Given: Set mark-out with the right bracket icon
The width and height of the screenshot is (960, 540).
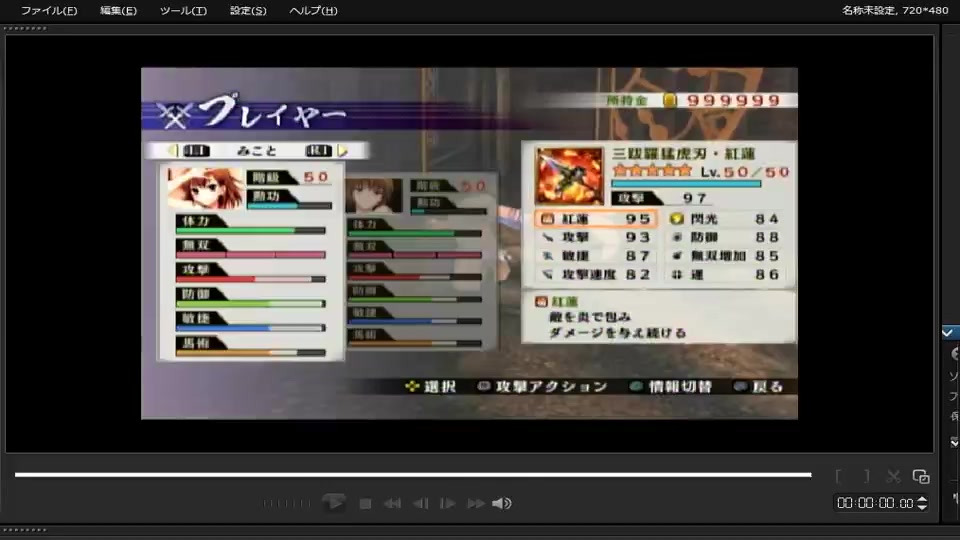Looking at the screenshot, I should point(866,476).
